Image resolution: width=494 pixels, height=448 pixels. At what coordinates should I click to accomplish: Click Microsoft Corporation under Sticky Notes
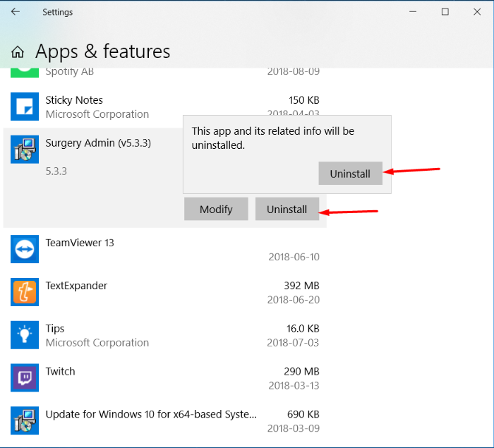pos(97,114)
